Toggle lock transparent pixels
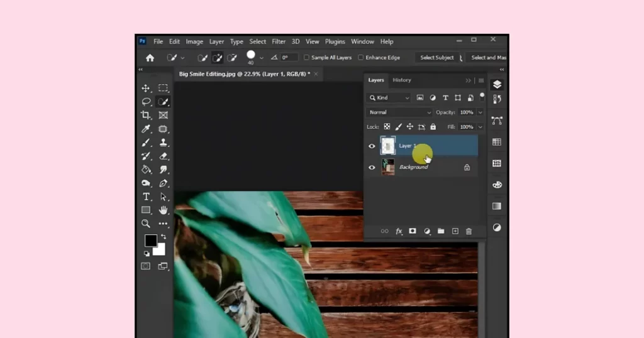Image resolution: width=644 pixels, height=338 pixels. click(x=387, y=127)
